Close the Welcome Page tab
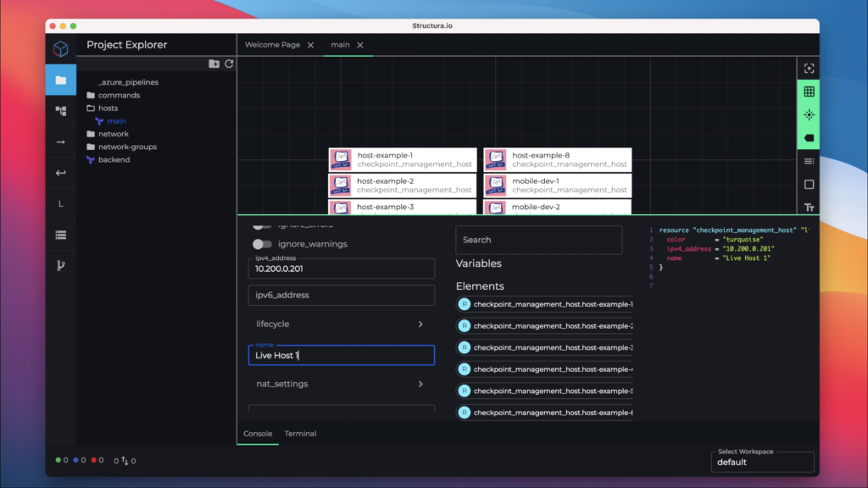The height and width of the screenshot is (488, 868). pyautogui.click(x=310, y=46)
